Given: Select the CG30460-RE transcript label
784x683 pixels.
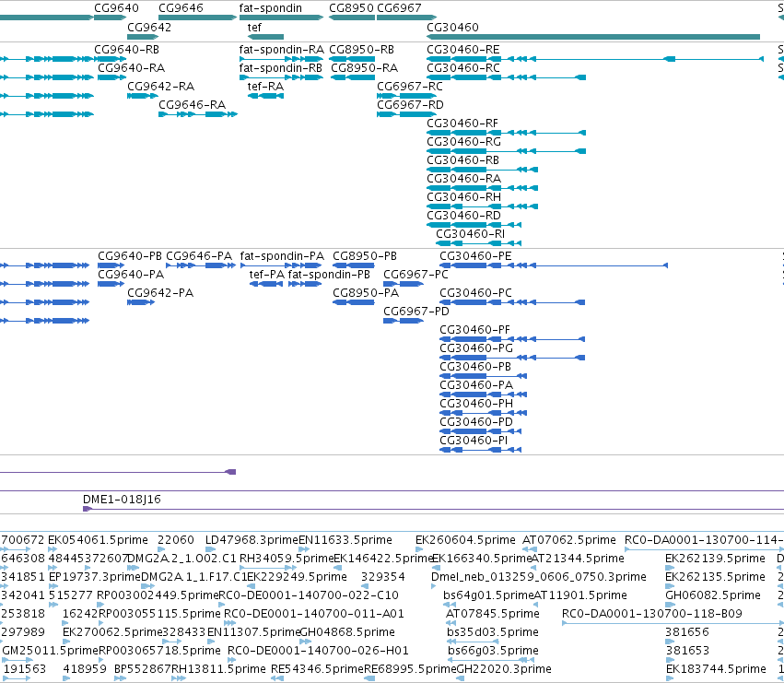Looking at the screenshot, I should pos(463,49).
